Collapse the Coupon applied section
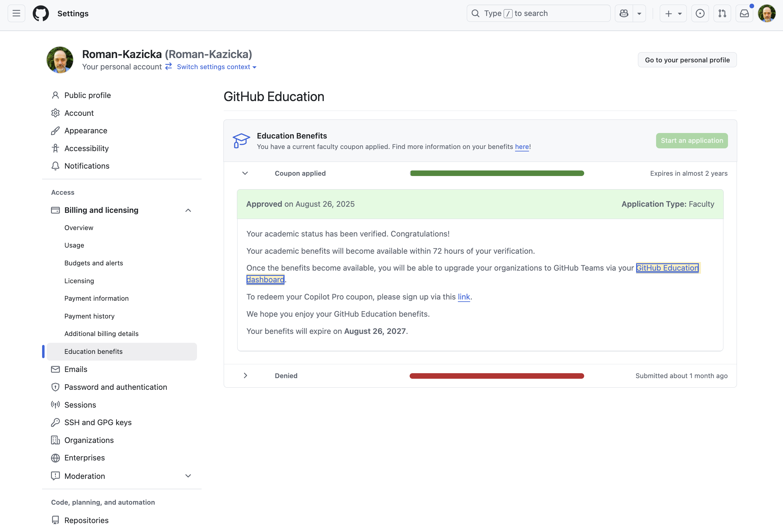The image size is (783, 532). tap(245, 173)
